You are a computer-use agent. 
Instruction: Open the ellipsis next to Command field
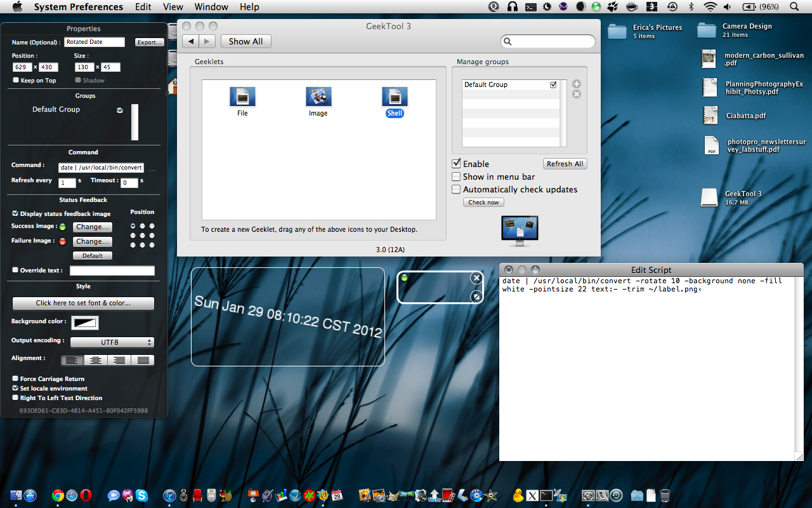152,169
